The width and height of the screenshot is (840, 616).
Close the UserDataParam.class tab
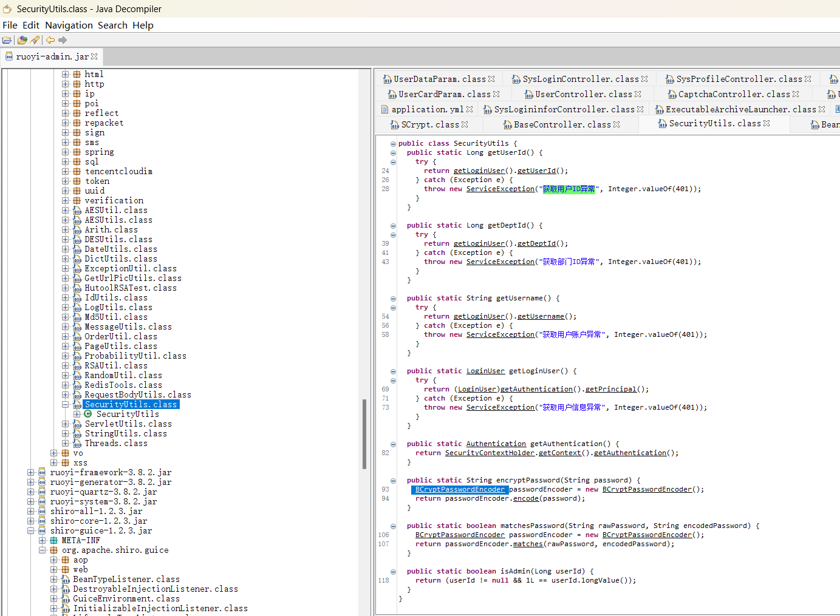tap(491, 79)
